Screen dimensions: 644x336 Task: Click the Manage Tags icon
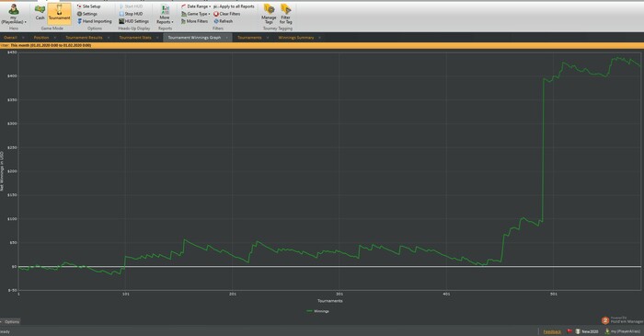tap(269, 14)
